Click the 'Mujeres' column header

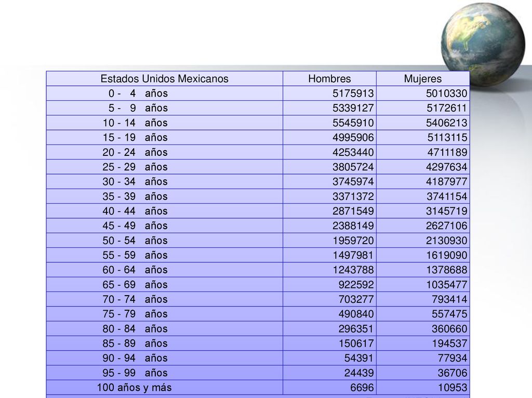coord(423,79)
